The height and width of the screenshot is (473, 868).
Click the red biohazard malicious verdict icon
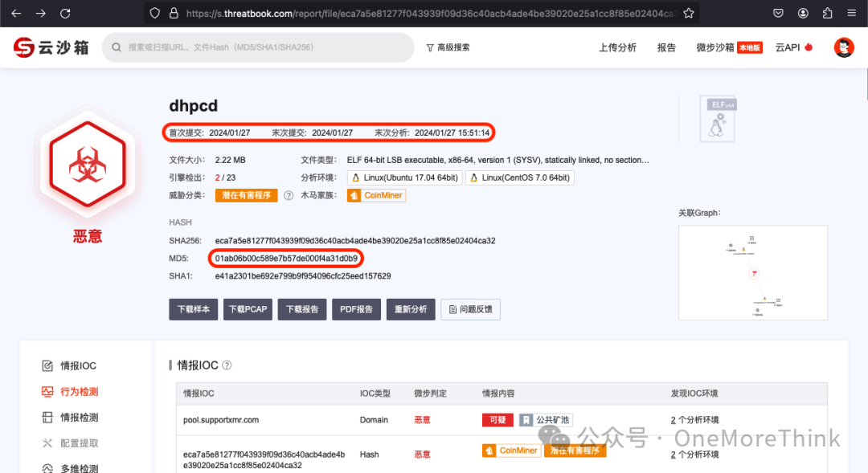tap(88, 165)
